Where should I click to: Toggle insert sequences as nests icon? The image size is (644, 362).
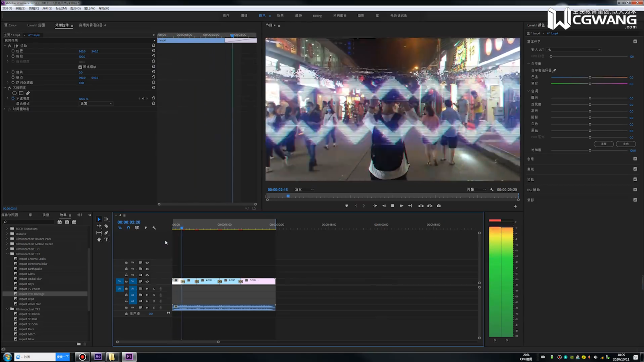pos(120,228)
